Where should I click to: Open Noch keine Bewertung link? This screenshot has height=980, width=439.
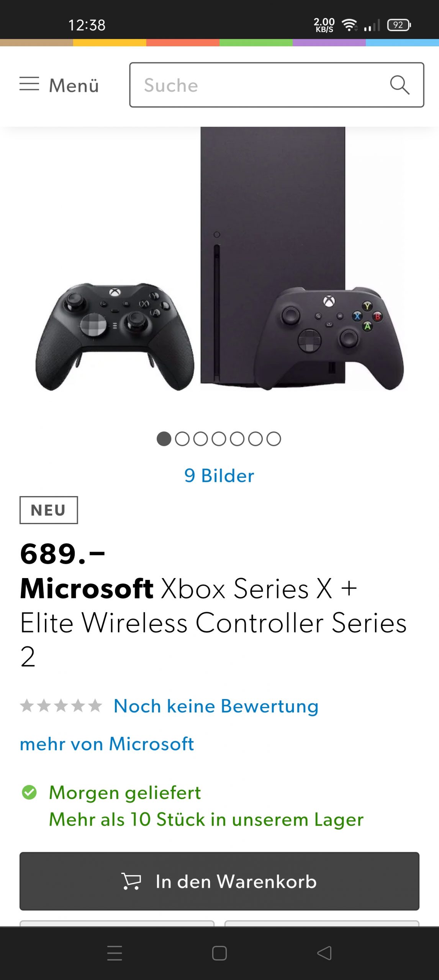click(x=216, y=706)
